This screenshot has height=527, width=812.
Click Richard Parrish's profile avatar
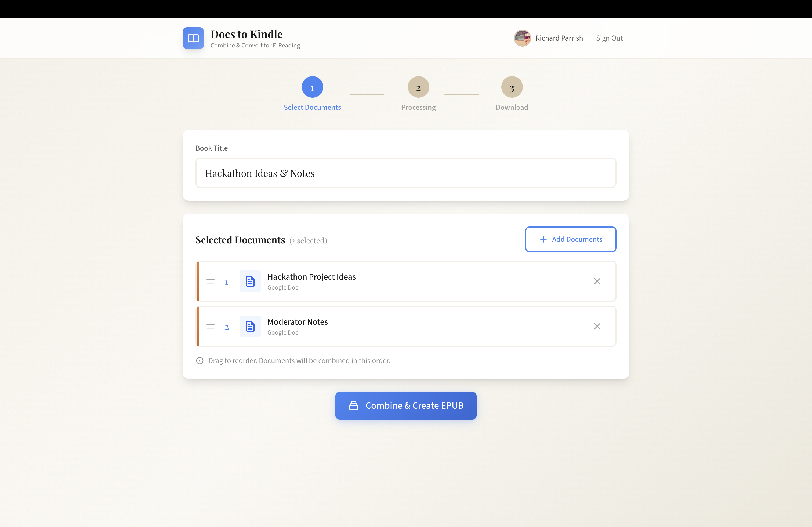(522, 38)
